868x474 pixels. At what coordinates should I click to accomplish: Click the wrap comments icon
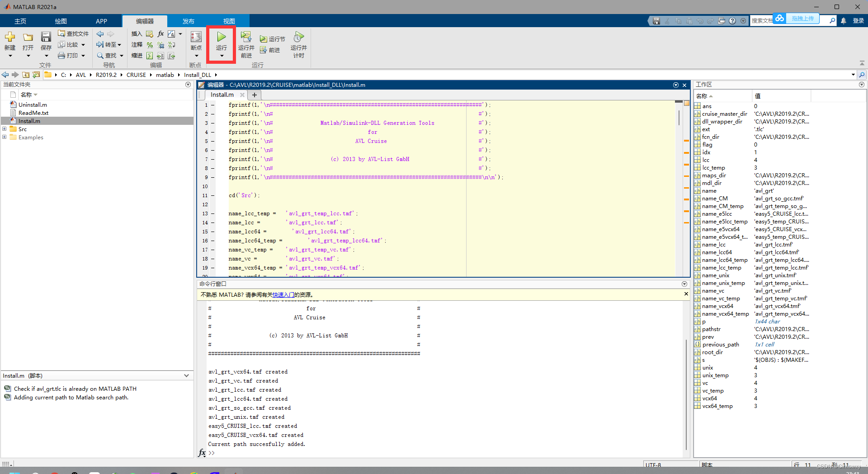[171, 45]
